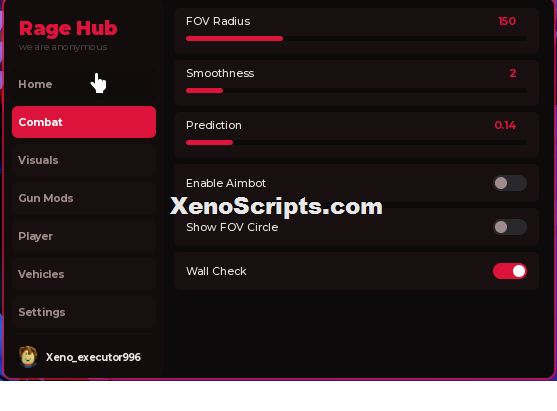Click the Xeno_executor996 username

coord(93,357)
